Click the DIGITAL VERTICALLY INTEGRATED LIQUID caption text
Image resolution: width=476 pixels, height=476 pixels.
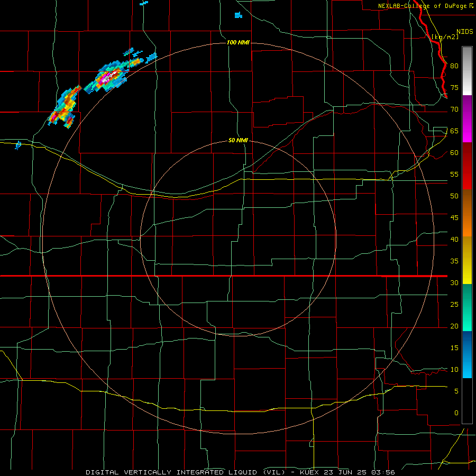point(172,472)
